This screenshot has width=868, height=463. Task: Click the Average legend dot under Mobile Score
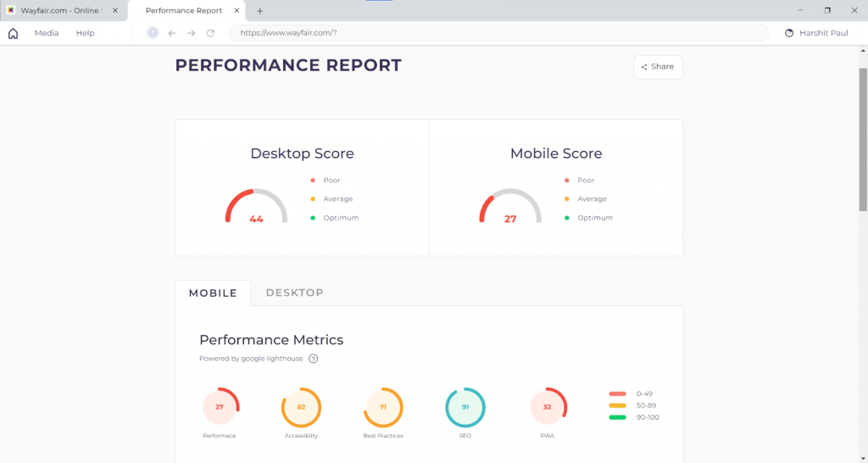(x=567, y=198)
